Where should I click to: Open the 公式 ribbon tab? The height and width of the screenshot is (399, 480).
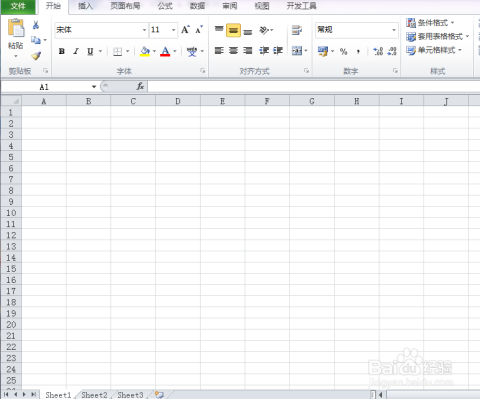(x=165, y=6)
